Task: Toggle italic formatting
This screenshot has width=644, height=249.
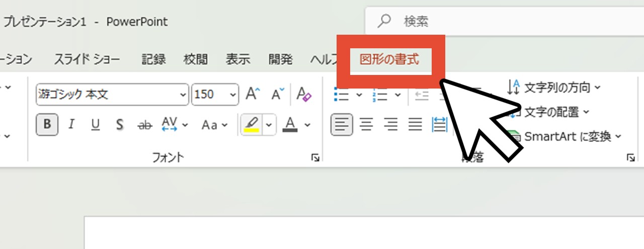Action: pos(71,124)
